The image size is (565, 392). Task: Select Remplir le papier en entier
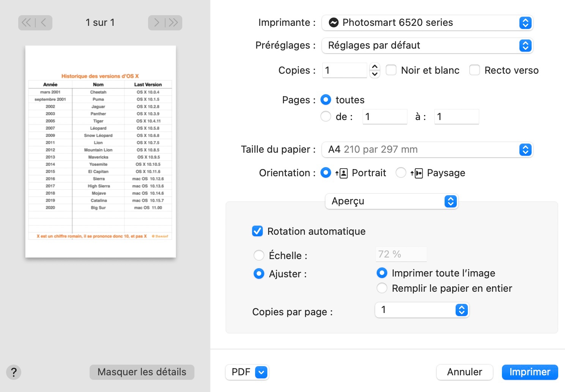coord(382,288)
